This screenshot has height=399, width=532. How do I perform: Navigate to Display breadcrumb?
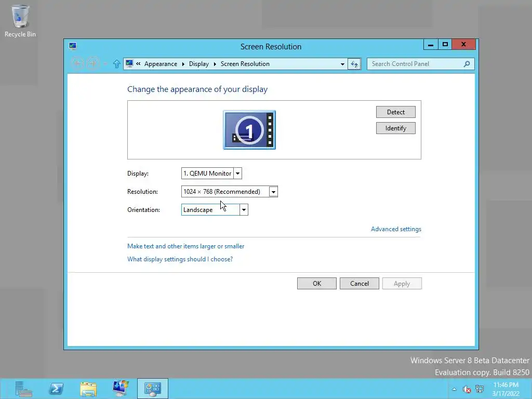pyautogui.click(x=199, y=64)
